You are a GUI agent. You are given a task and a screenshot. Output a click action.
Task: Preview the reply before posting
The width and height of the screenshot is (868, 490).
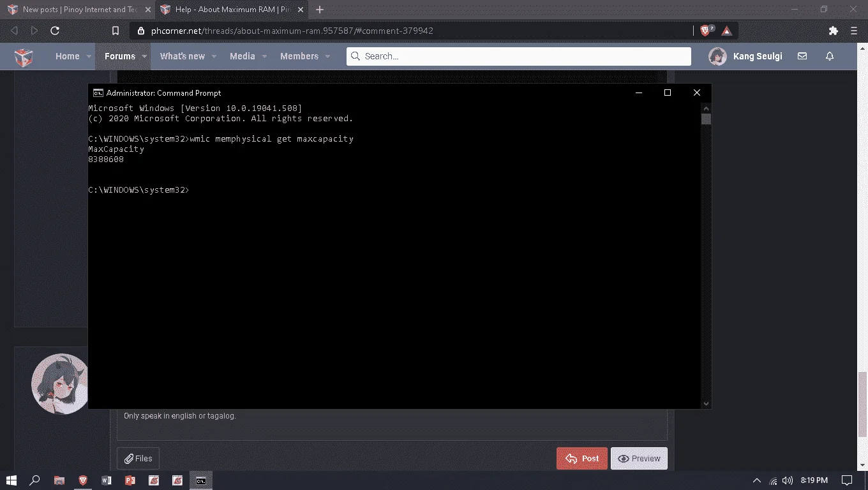[x=639, y=458]
